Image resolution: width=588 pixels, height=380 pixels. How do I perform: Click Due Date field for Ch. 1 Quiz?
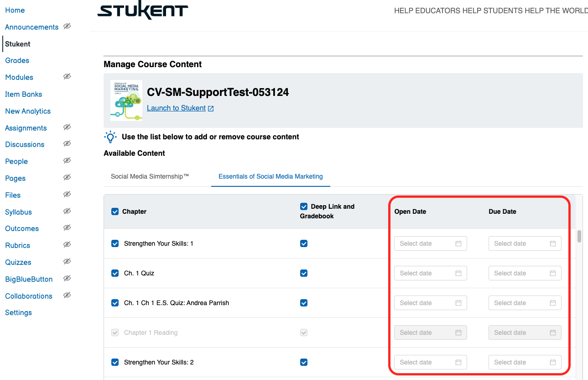pos(525,273)
